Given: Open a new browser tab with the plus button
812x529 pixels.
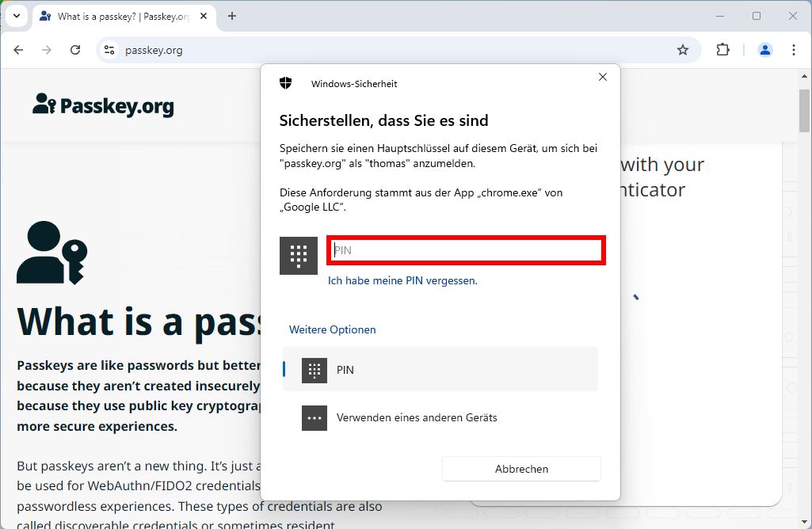Looking at the screenshot, I should point(231,15).
